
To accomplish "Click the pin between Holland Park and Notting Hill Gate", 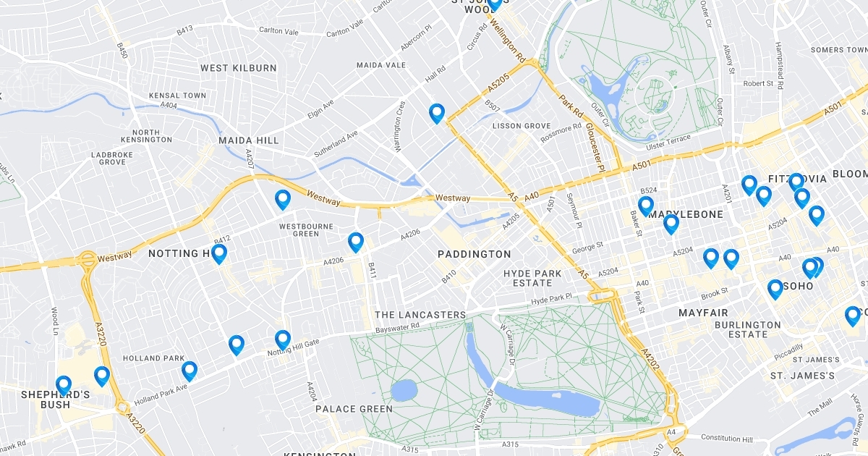I will (x=237, y=345).
